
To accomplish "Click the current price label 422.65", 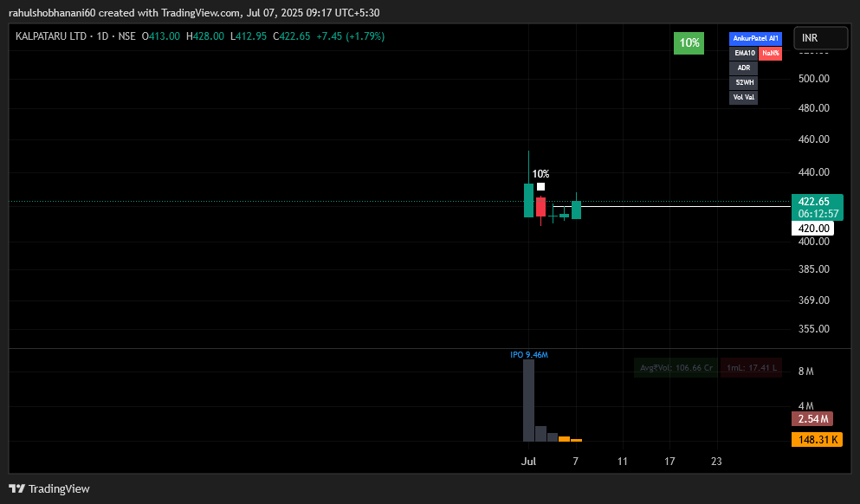I will [x=814, y=201].
